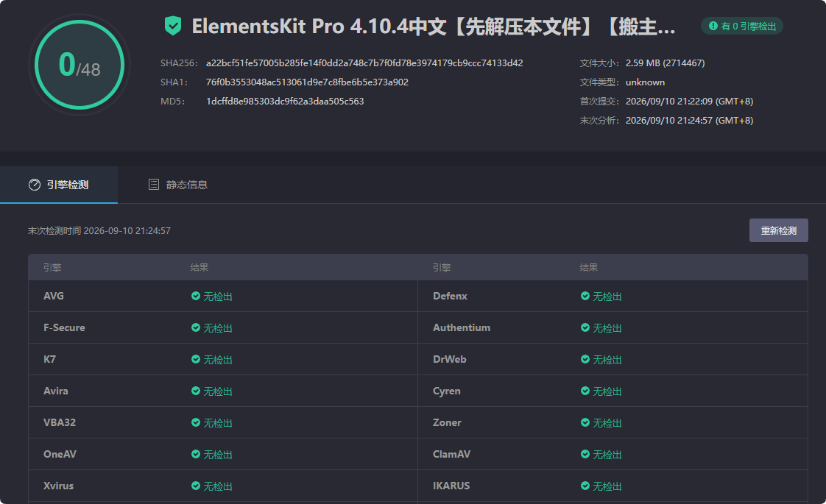Click the green check icon in AVG row
The width and height of the screenshot is (826, 504).
pyautogui.click(x=195, y=296)
